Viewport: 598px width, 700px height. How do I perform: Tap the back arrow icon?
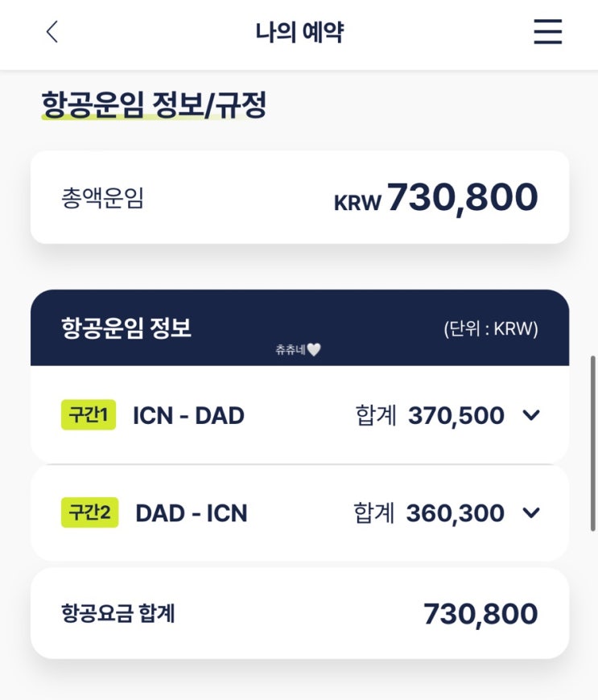(52, 32)
